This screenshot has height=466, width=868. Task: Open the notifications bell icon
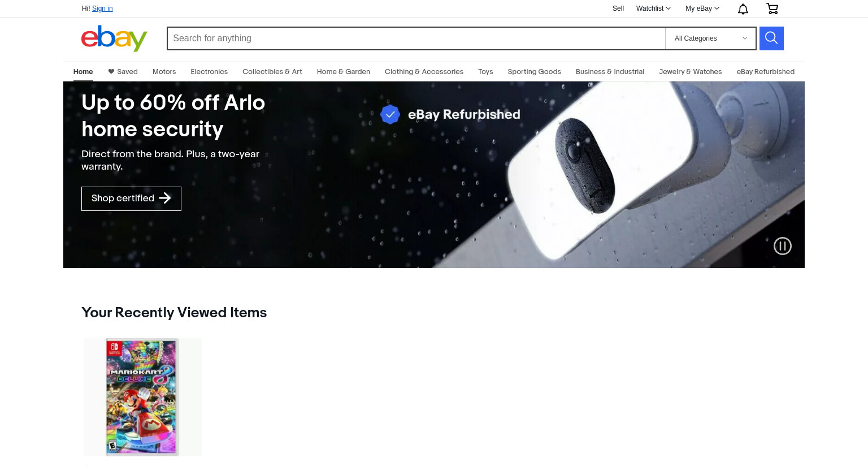click(x=743, y=8)
